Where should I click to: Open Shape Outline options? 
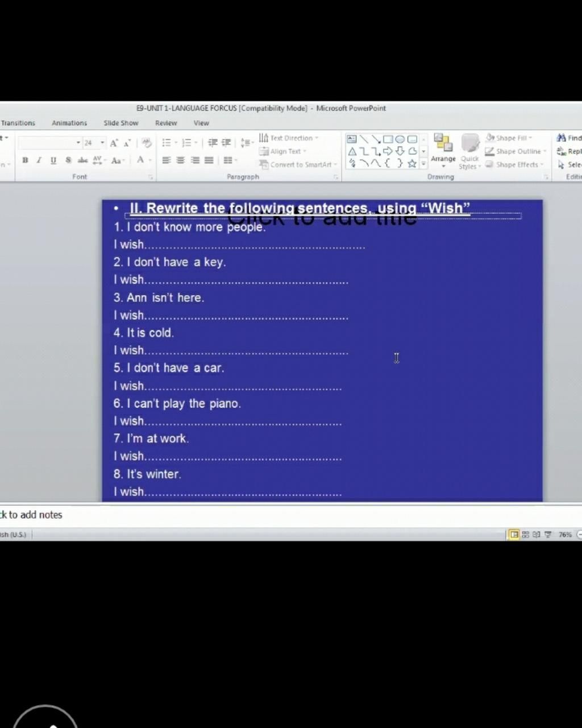516,151
